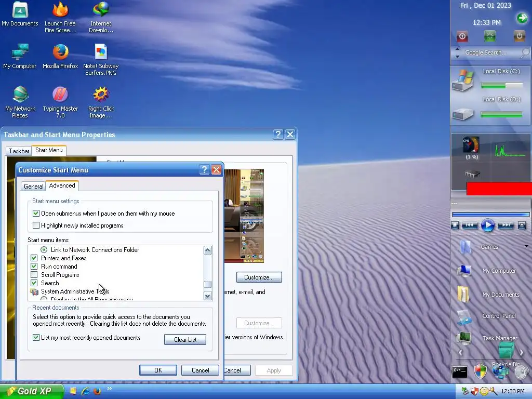Viewport: 532px width, 399px height.
Task: Click scroll up arrow in Start menu items
Action: pos(208,250)
